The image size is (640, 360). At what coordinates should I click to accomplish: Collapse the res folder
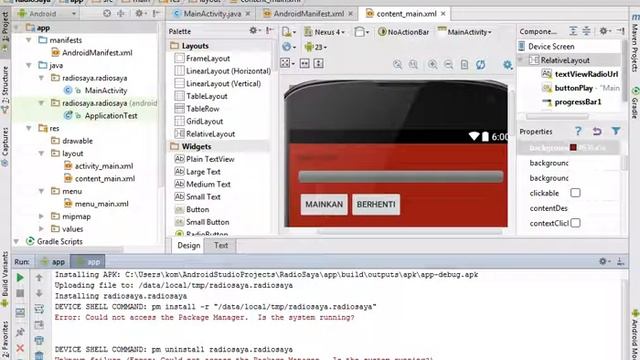[x=29, y=128]
